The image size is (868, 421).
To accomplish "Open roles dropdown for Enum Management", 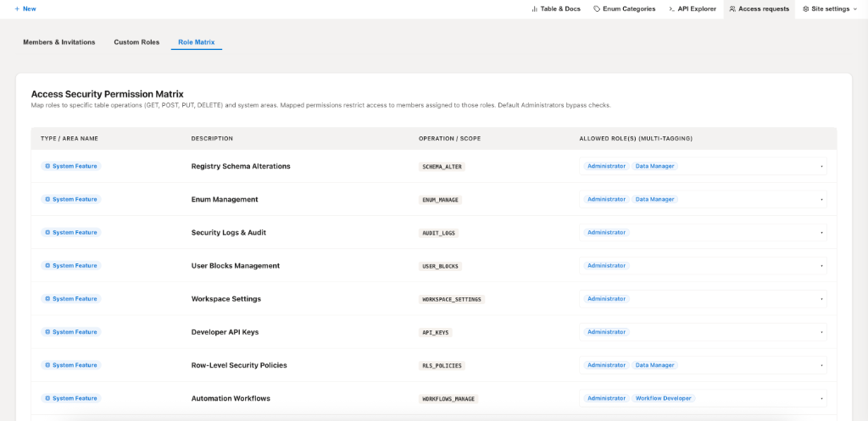I will click(703, 199).
